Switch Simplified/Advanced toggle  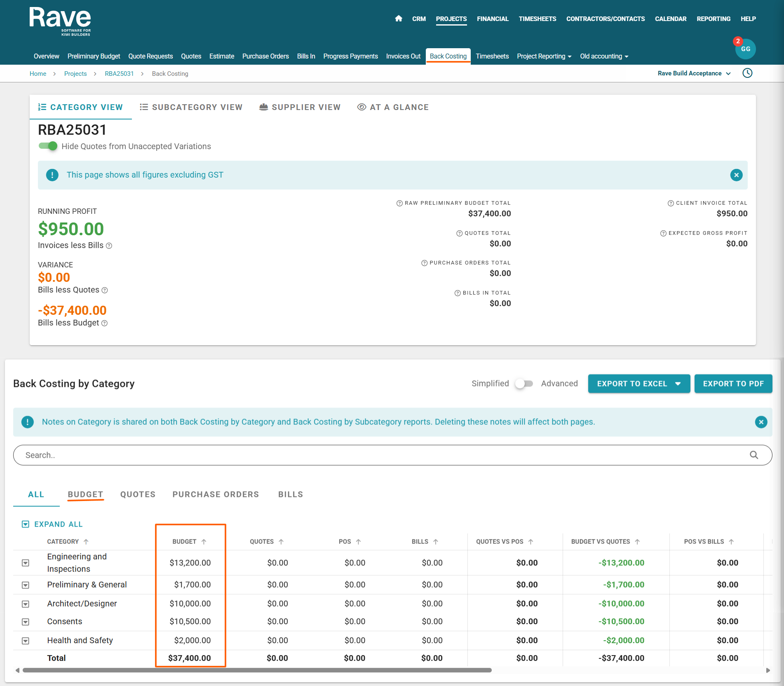524,384
